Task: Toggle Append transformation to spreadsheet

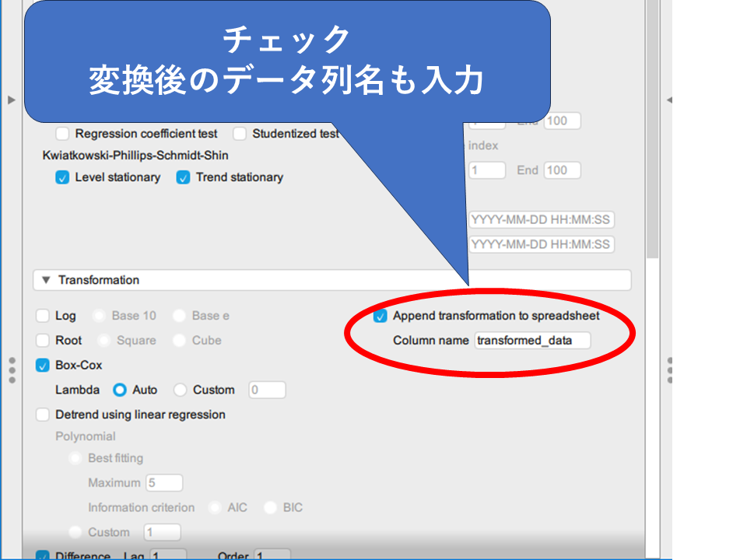Action: tap(381, 317)
